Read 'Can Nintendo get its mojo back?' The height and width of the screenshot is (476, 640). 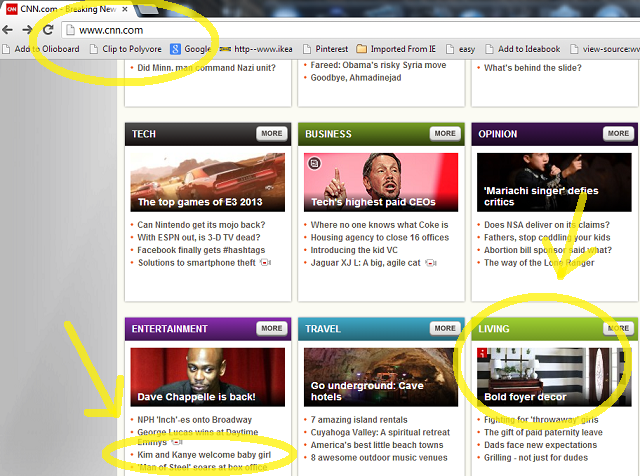tap(201, 225)
